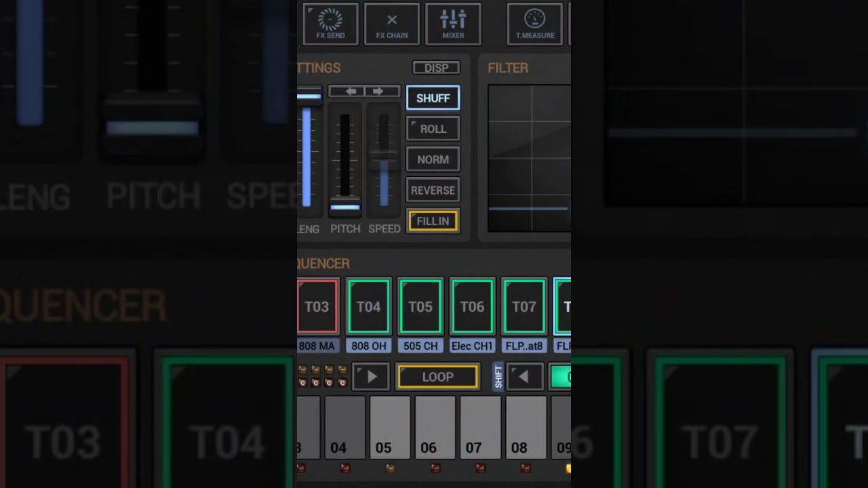Toggle the SHUFF mode button
Viewport: 868px width, 488px height.
[x=433, y=98]
